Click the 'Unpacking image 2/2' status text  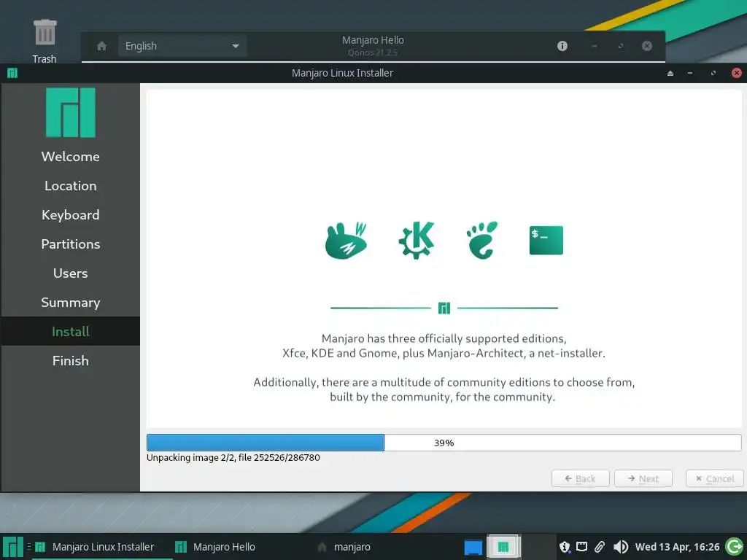[x=233, y=458]
